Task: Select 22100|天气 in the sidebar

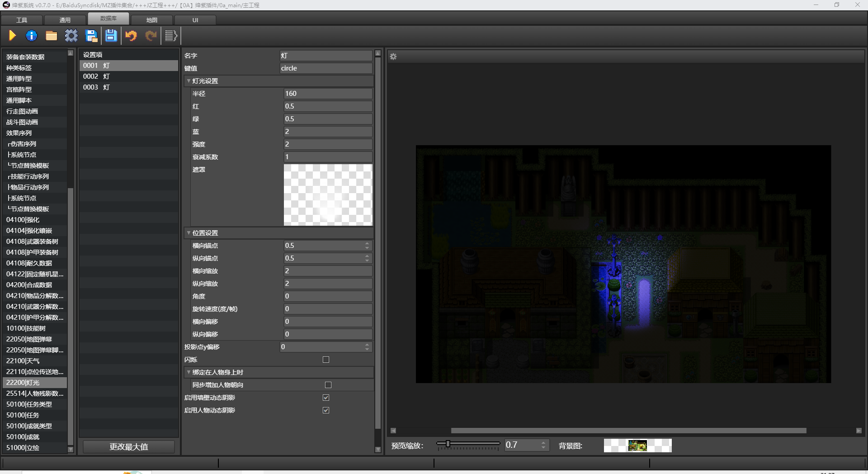Action: click(x=35, y=361)
